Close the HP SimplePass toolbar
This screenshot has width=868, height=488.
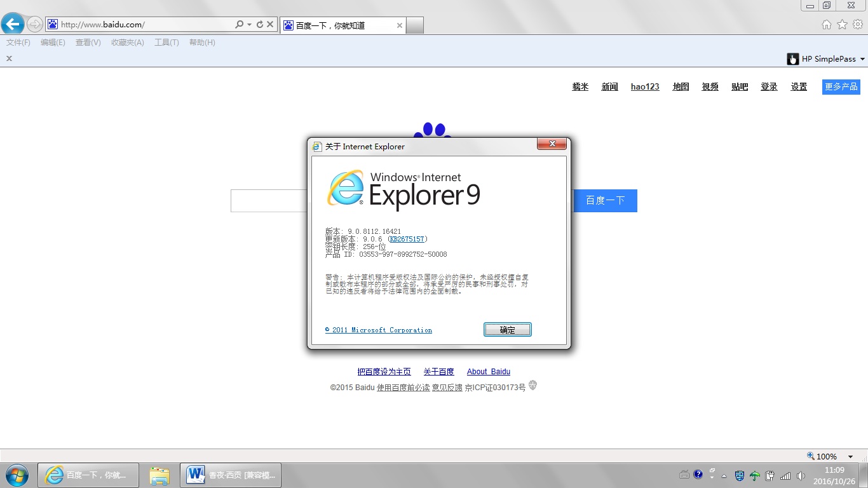[10, 58]
